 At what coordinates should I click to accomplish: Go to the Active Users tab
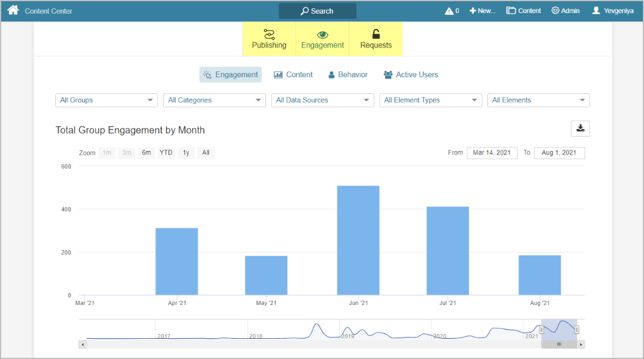pos(411,75)
